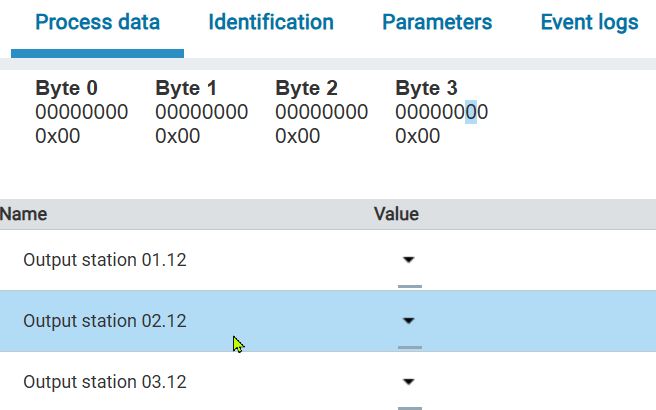Open the Output station 03.12 value dropdown
The height and width of the screenshot is (410, 656).
(x=408, y=382)
